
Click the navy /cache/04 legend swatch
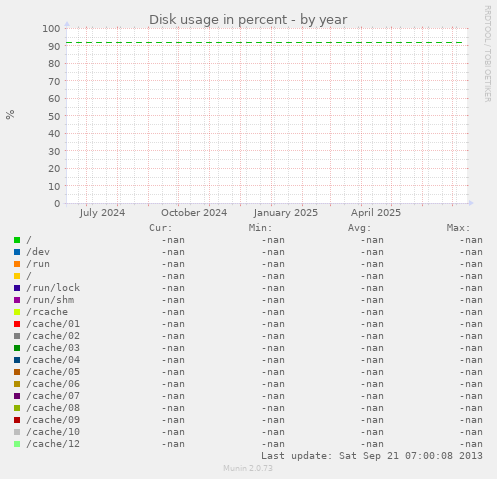pos(17,360)
